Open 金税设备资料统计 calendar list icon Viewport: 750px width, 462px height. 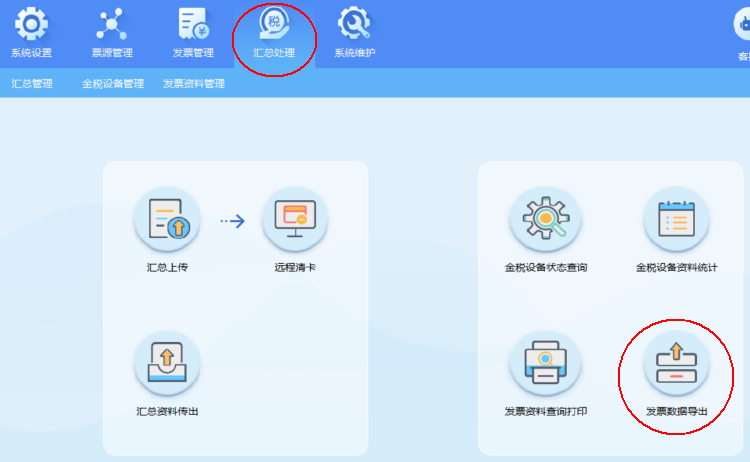tap(676, 220)
